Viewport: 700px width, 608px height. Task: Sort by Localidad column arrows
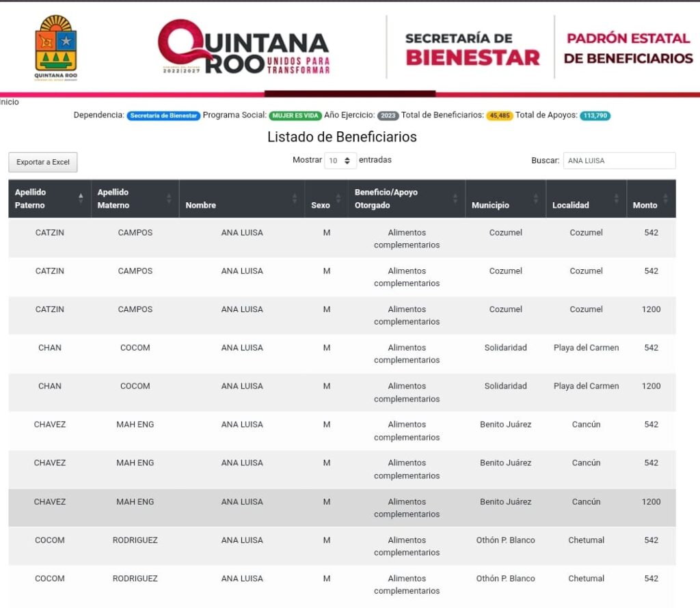click(616, 199)
